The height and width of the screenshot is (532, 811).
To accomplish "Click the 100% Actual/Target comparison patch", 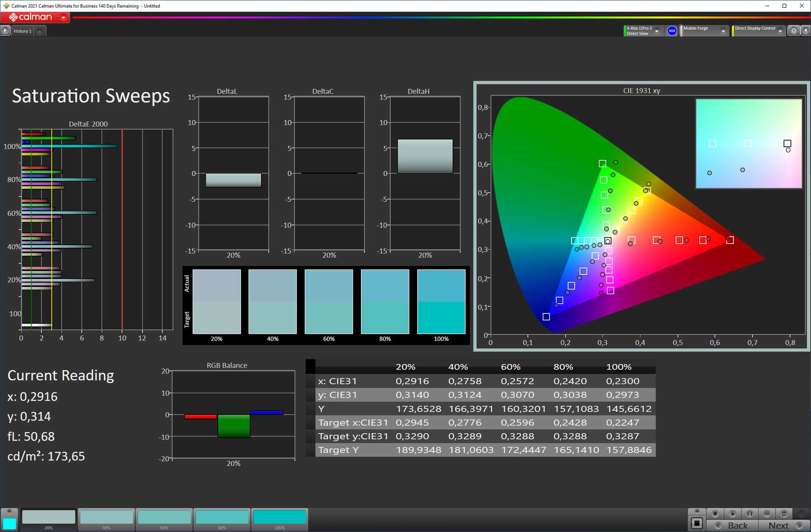I will tap(441, 301).
